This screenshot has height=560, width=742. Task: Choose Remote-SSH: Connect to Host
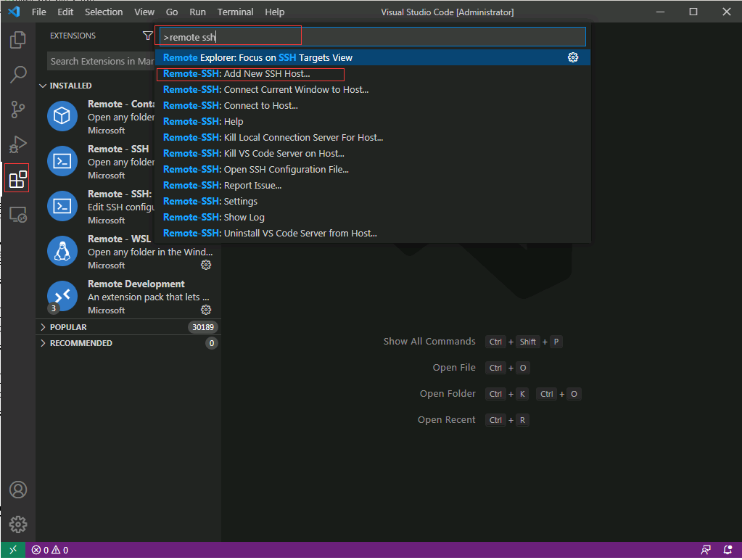pyautogui.click(x=373, y=106)
